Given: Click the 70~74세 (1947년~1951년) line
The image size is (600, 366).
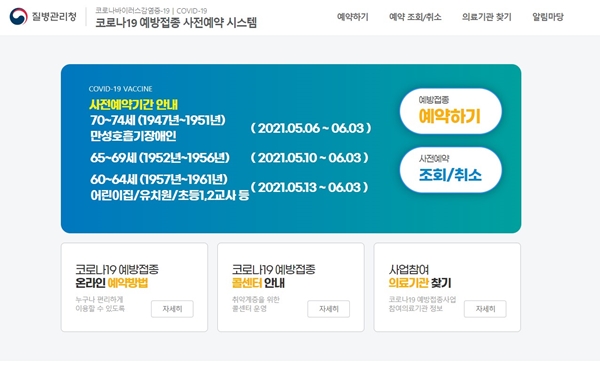Looking at the screenshot, I should pyautogui.click(x=158, y=120).
